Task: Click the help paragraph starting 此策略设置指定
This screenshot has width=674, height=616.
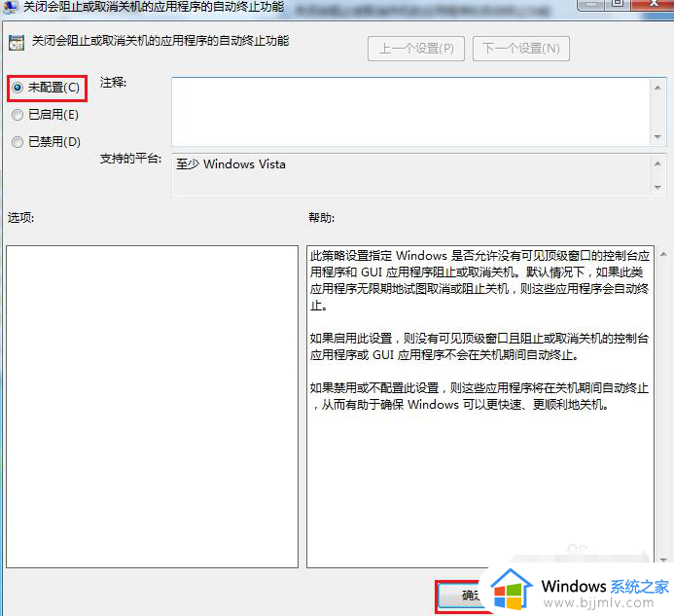Action: pyautogui.click(x=479, y=280)
